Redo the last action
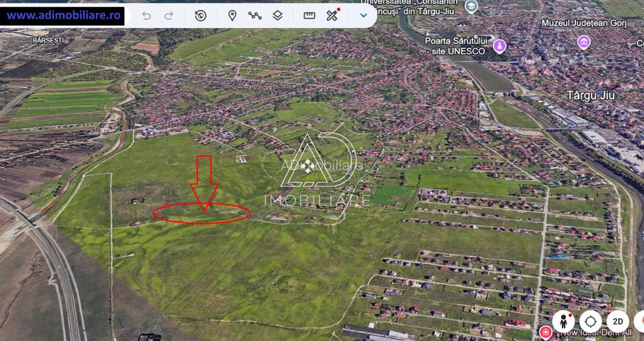Viewport: 644px width, 341px height. 169,16
